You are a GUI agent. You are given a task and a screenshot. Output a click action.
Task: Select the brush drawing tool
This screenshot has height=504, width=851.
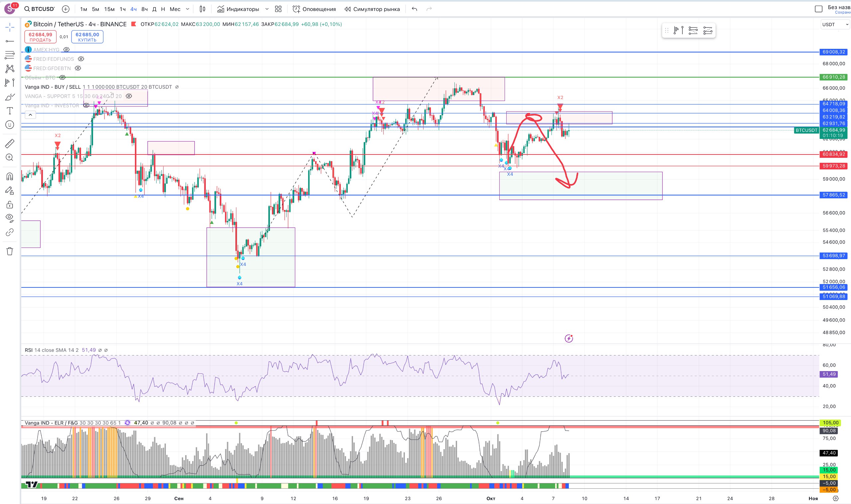click(10, 97)
